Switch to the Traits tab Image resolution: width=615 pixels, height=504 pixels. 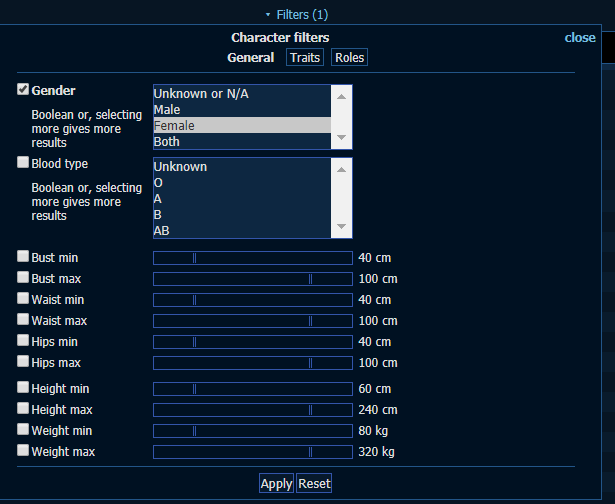pos(305,58)
